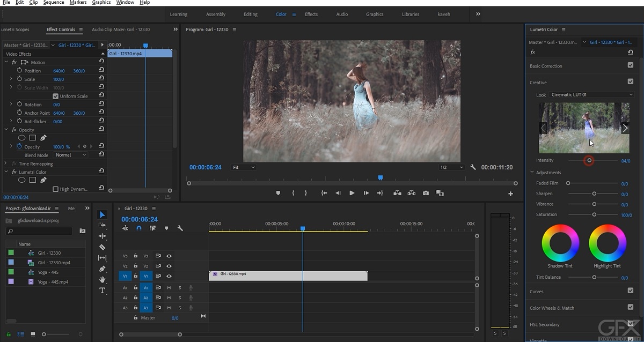The width and height of the screenshot is (644, 342).
Task: Reset the Position parameter in Effect Controls
Action: click(x=101, y=70)
